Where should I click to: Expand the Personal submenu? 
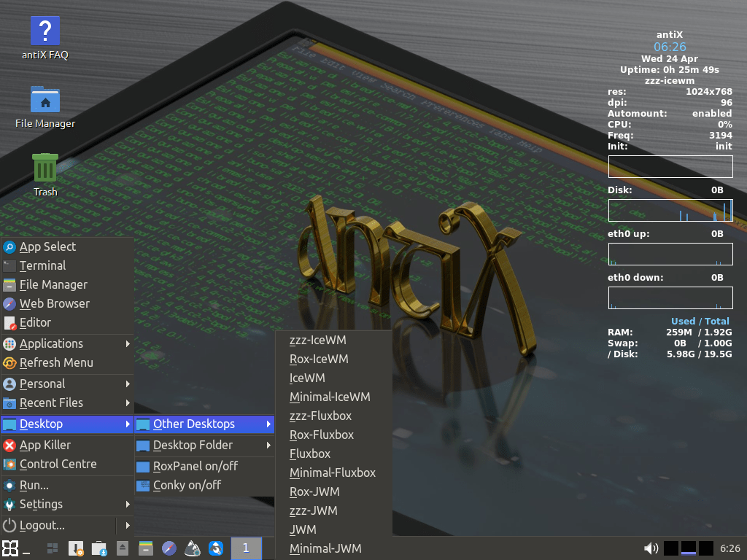pyautogui.click(x=67, y=384)
